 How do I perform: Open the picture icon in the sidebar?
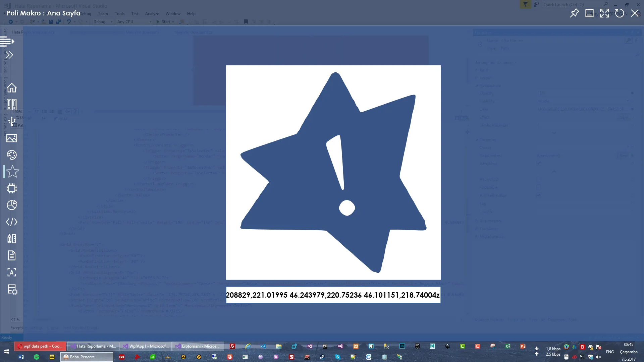12,138
